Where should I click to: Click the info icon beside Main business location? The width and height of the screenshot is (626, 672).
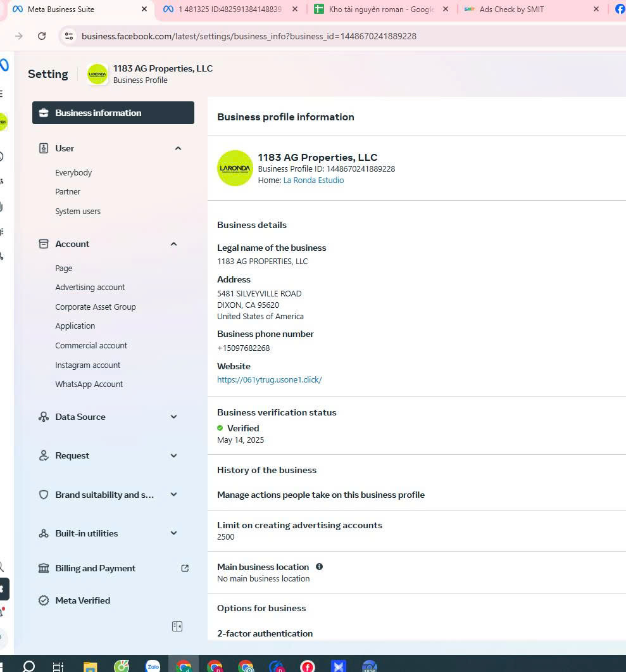click(x=319, y=567)
